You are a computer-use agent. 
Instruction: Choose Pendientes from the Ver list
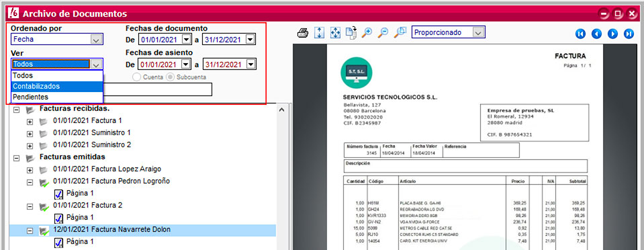(57, 97)
